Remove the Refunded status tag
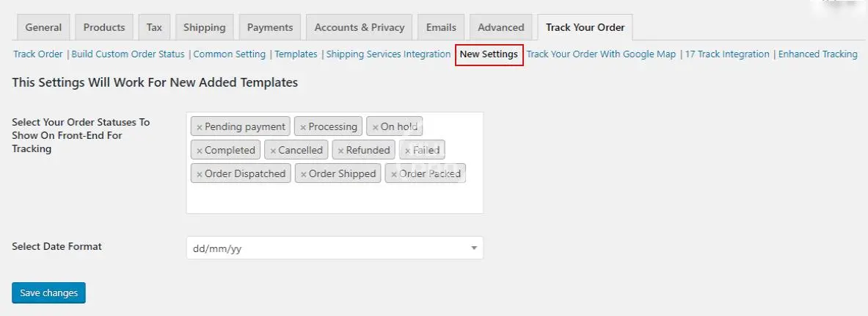 coord(340,151)
